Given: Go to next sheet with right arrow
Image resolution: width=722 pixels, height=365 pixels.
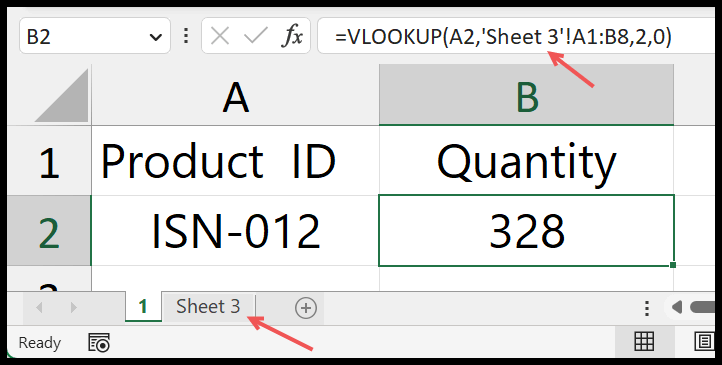Looking at the screenshot, I should click(73, 307).
